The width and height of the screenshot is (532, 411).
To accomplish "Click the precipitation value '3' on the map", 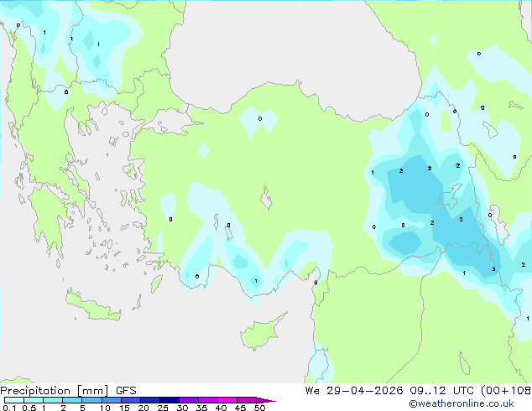I will point(493,269).
